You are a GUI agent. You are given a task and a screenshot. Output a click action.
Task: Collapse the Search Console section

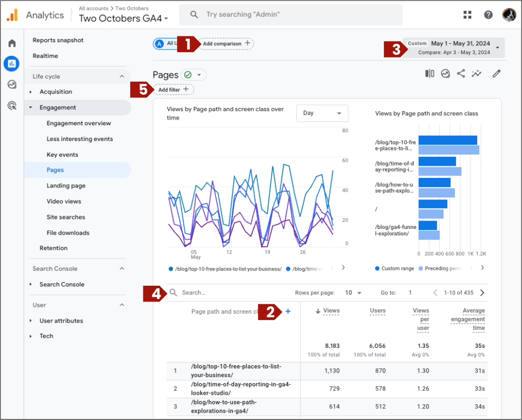click(122, 268)
